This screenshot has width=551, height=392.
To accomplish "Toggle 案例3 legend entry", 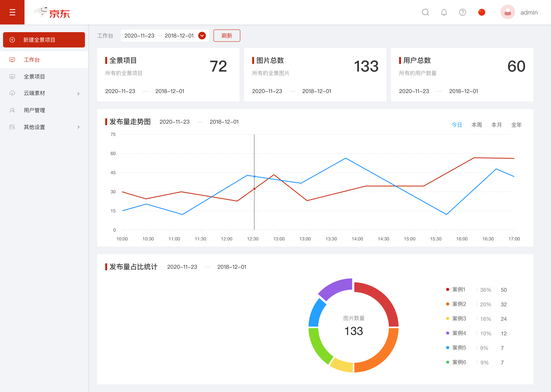I will pyautogui.click(x=456, y=318).
